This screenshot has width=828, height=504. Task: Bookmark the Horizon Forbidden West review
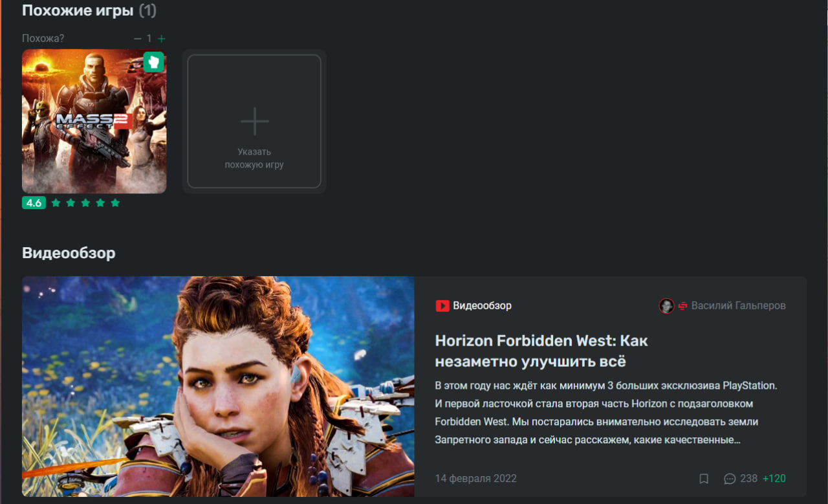click(704, 479)
